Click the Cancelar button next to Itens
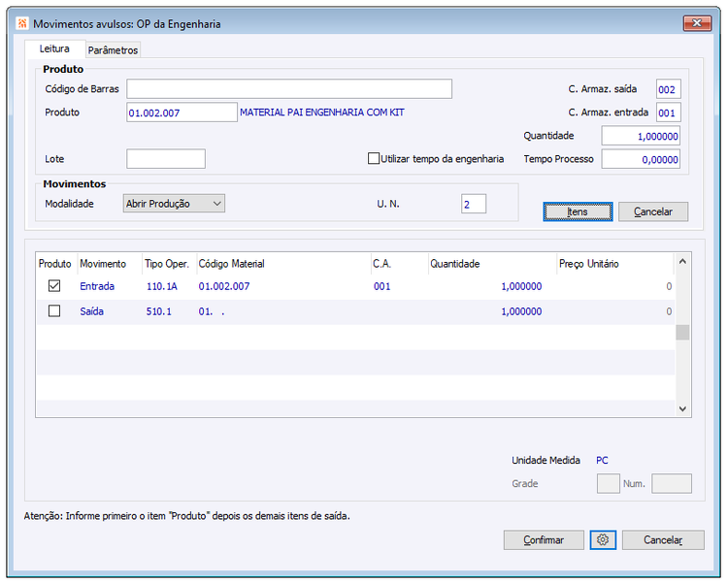 653,212
